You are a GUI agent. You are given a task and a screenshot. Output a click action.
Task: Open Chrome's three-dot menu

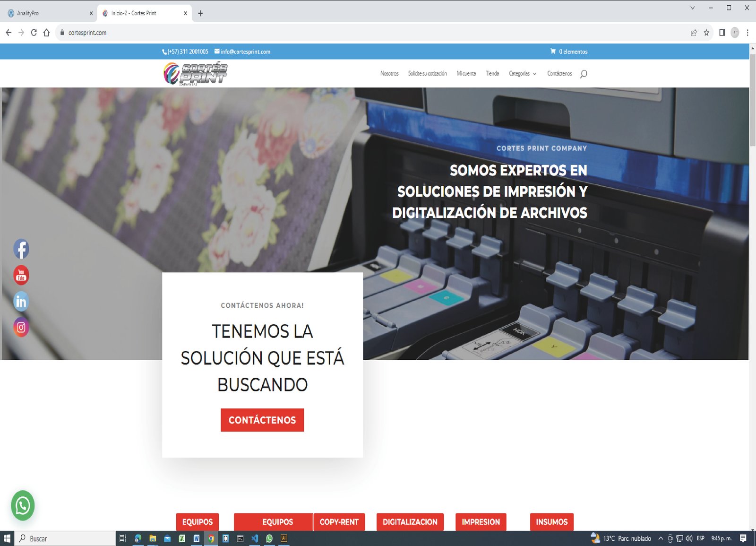[747, 33]
